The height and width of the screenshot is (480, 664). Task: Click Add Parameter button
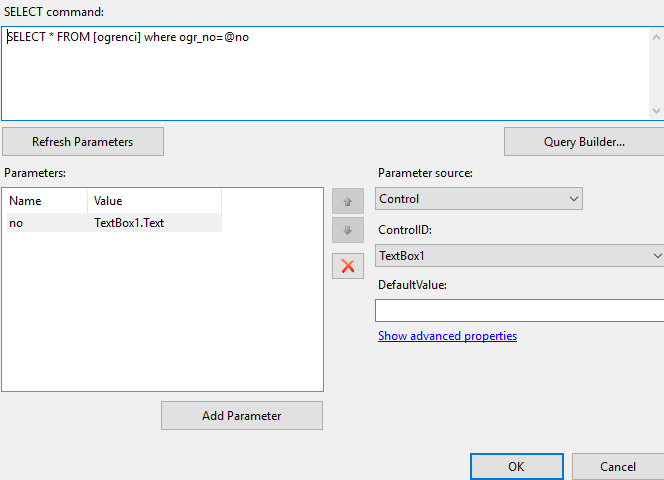click(242, 416)
